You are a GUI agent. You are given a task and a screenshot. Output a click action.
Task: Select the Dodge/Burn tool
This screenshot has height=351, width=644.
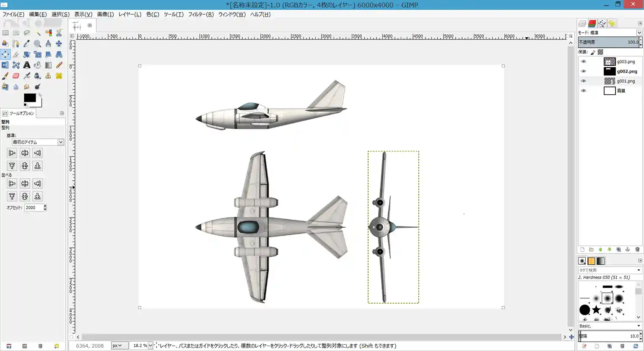pos(38,87)
